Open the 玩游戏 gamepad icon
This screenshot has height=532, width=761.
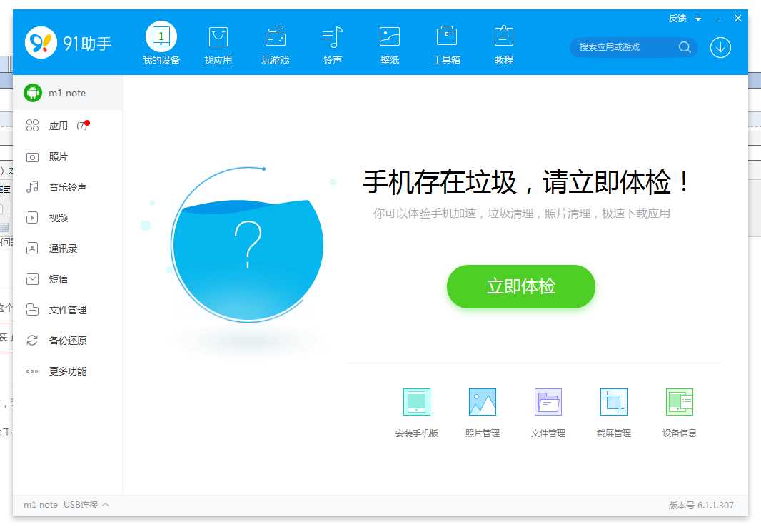click(x=275, y=36)
